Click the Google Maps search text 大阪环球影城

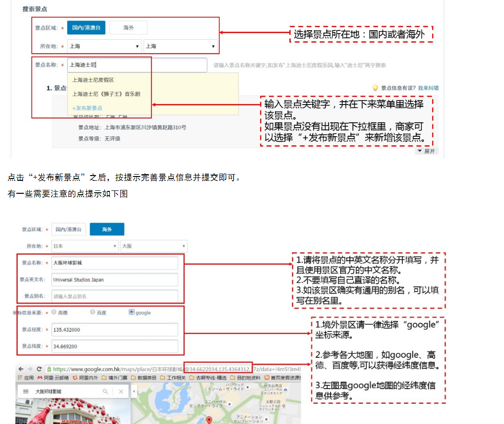(48, 391)
